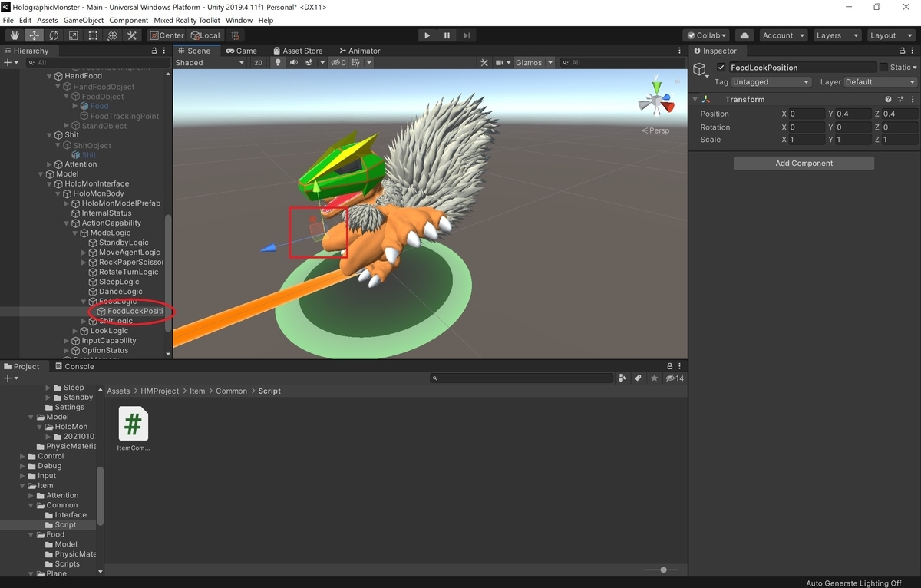Open the Scene view component tools icon
921x588 pixels.
484,63
